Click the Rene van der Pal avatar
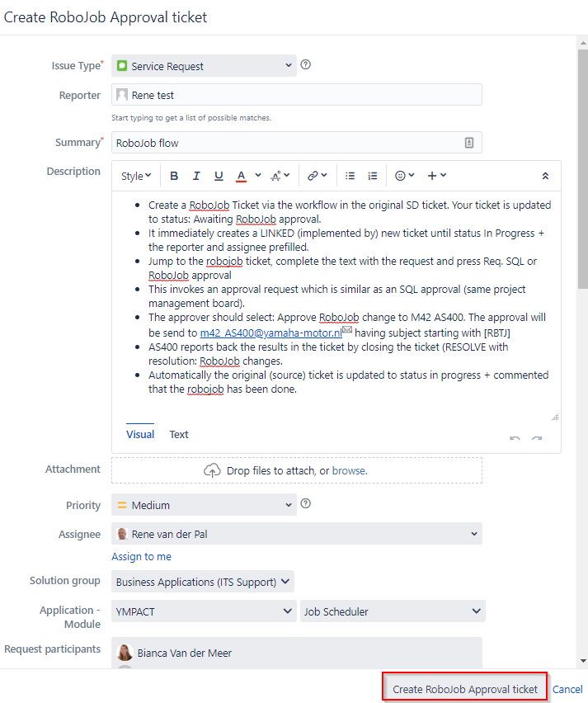 pyautogui.click(x=121, y=534)
